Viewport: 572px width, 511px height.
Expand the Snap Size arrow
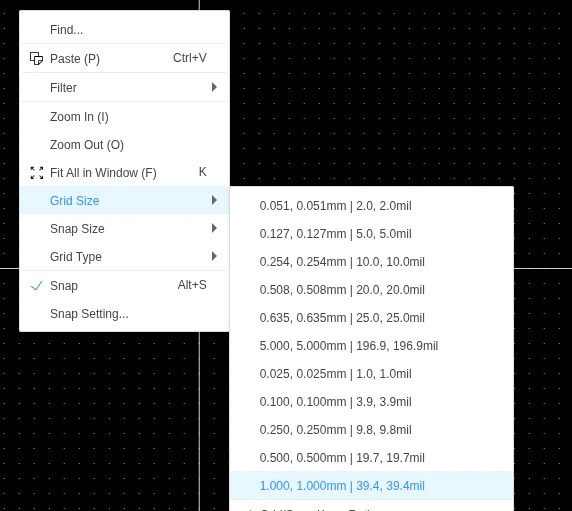214,228
